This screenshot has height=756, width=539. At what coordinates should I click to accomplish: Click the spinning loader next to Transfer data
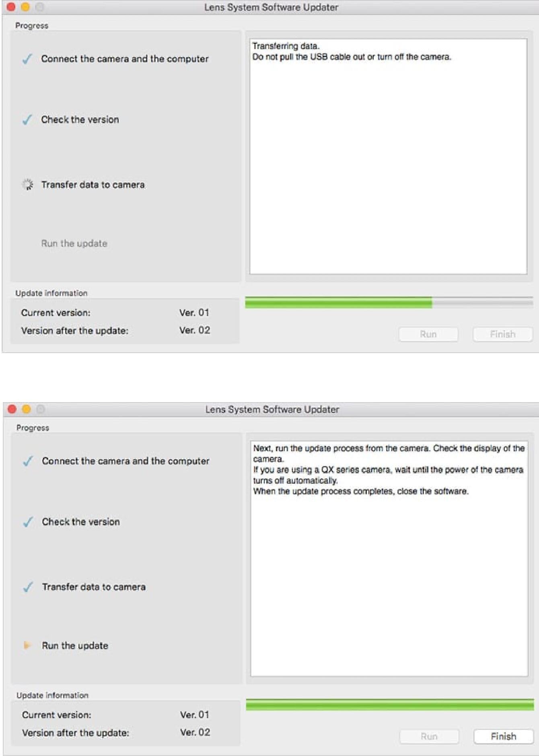27,184
